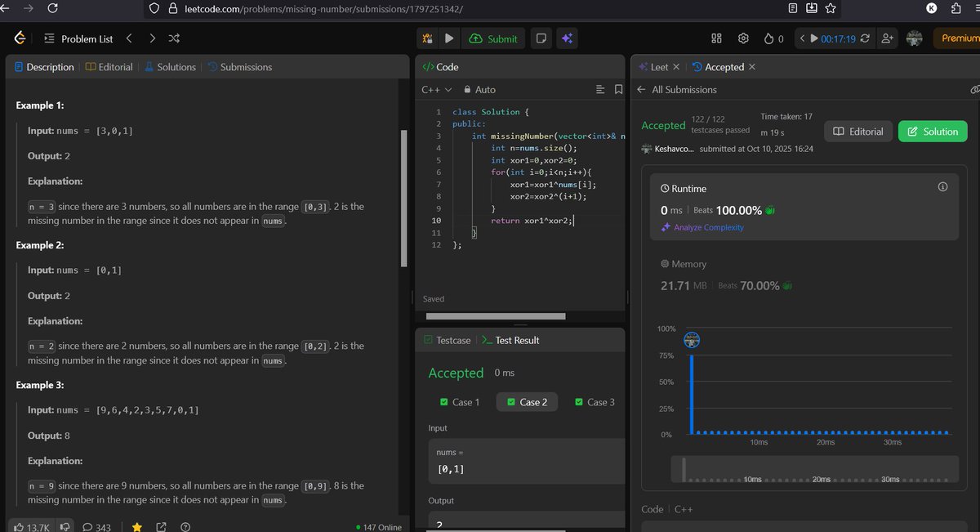Image resolution: width=980 pixels, height=532 pixels.
Task: Submit the solution
Action: click(493, 38)
